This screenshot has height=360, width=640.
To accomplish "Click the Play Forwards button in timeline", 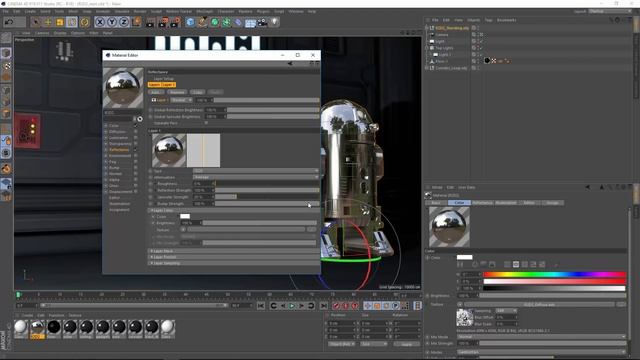I will point(292,306).
